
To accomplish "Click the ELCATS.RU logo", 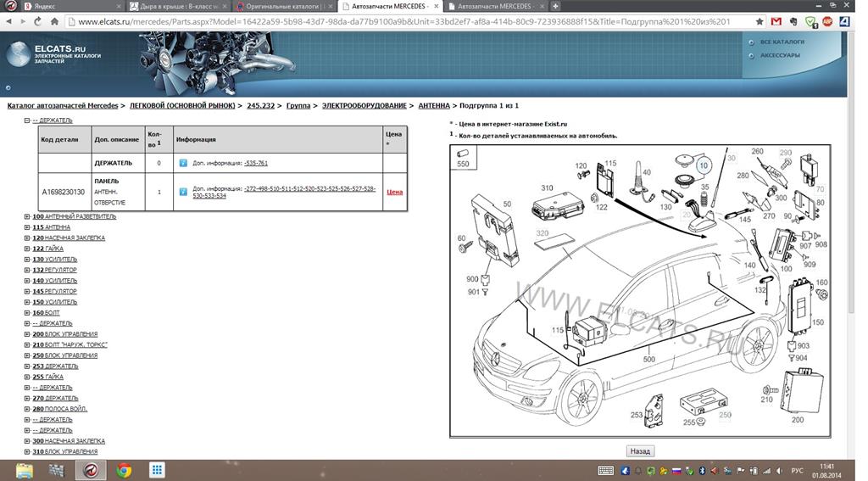I will pyautogui.click(x=54, y=53).
